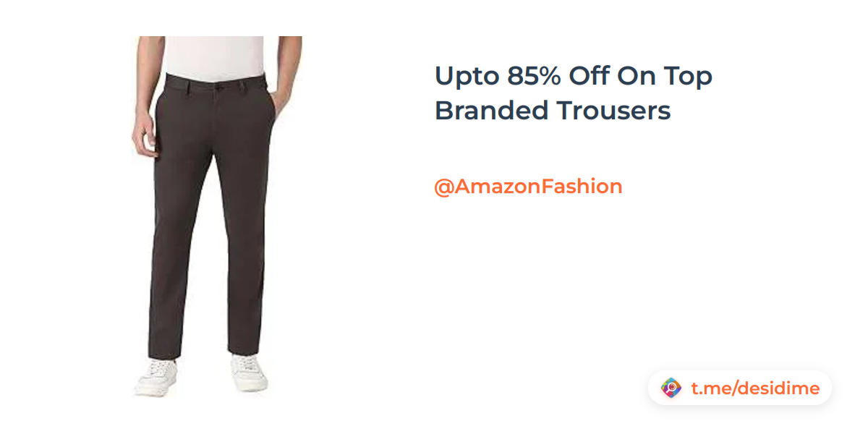Select the 'Upto 85% Off On Top' headline line
This screenshot has width=868, height=434.
pyautogui.click(x=574, y=76)
